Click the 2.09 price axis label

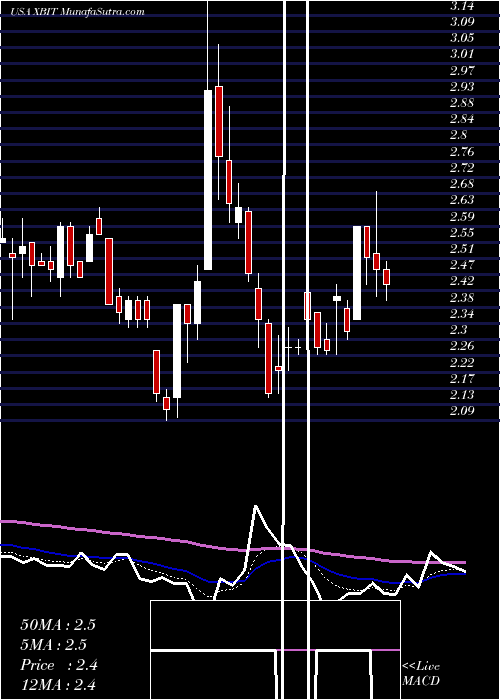(x=462, y=411)
